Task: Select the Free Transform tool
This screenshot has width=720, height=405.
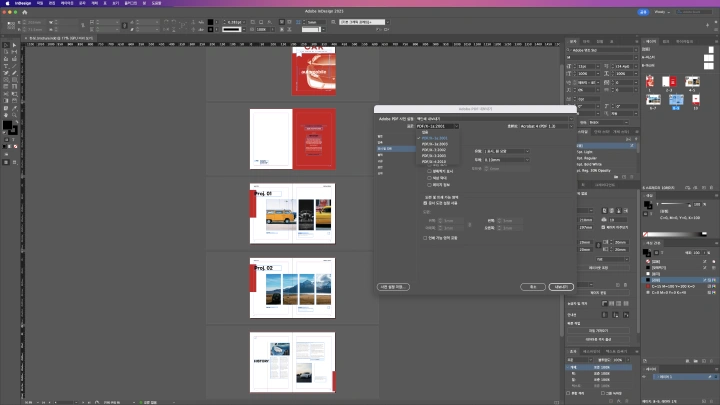Action: coord(14,94)
